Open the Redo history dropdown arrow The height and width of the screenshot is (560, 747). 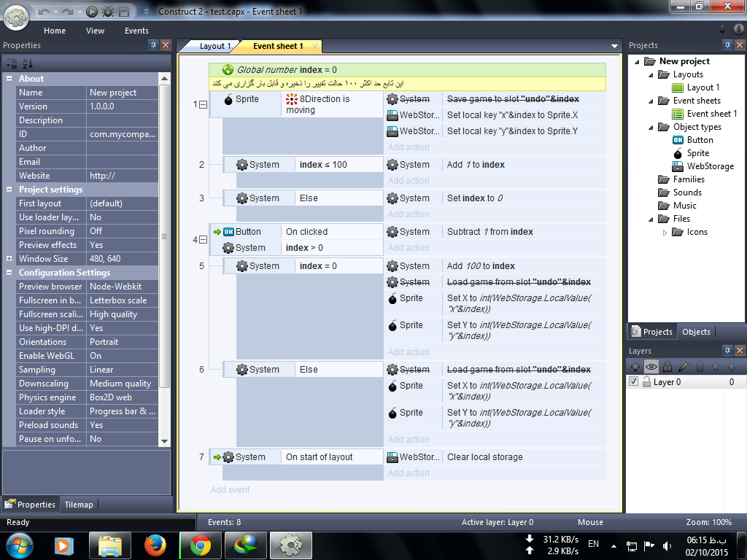coord(79,12)
